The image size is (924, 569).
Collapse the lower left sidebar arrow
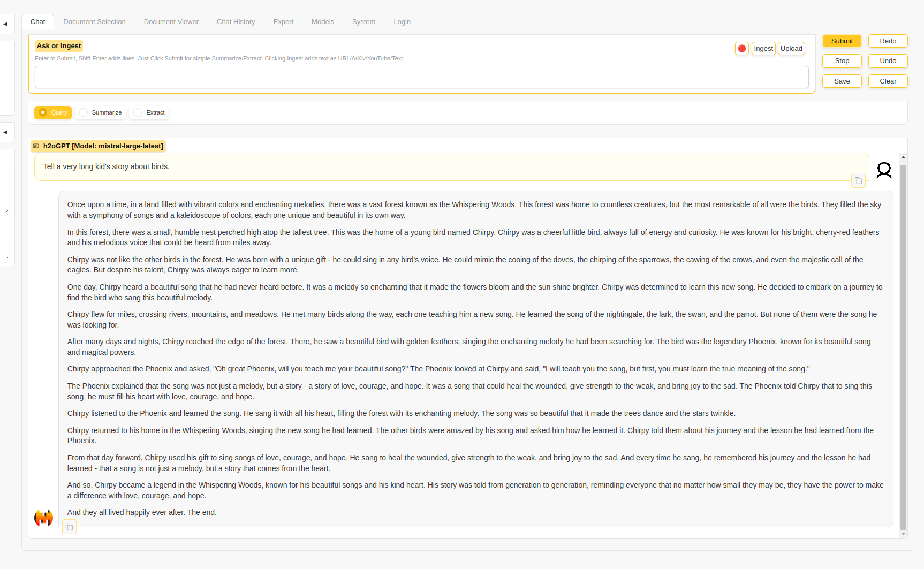click(5, 132)
